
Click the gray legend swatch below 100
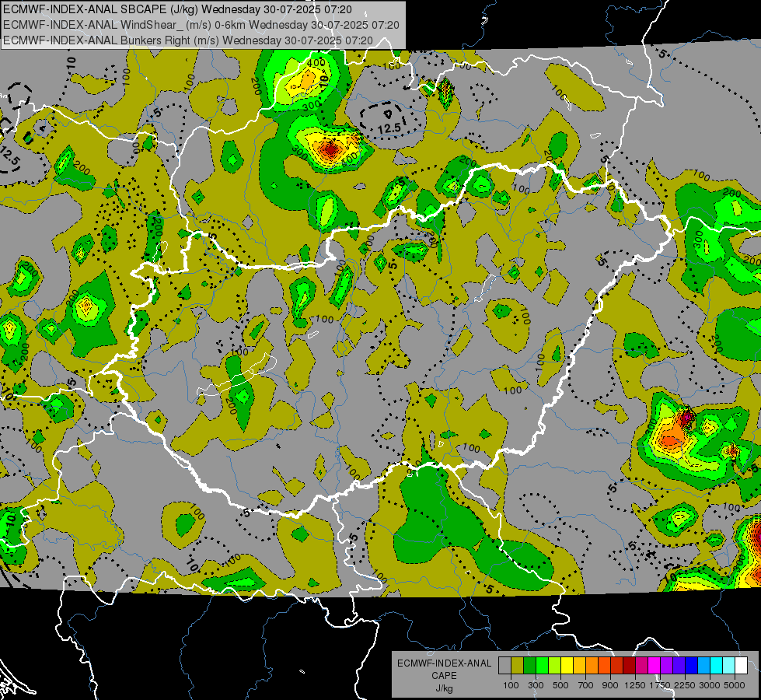pyautogui.click(x=504, y=666)
